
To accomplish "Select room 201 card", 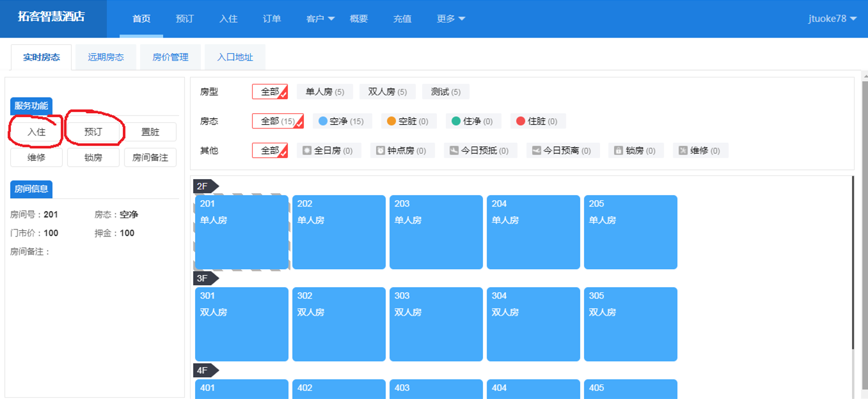I will click(242, 232).
